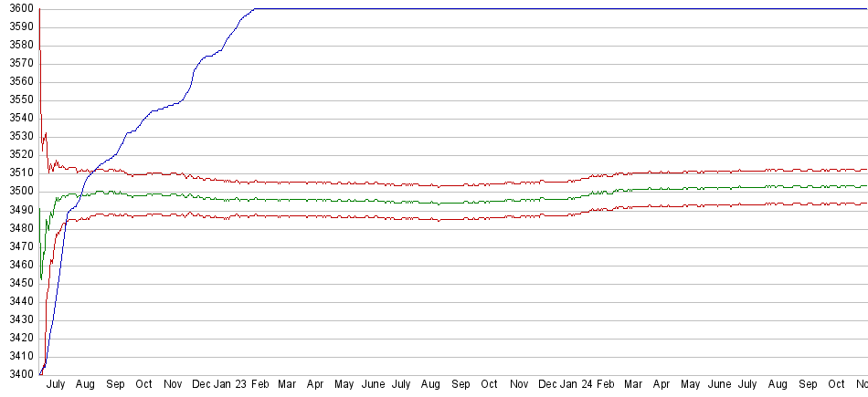
Task: Click the flat black line at 3600
Action: point(548,8)
